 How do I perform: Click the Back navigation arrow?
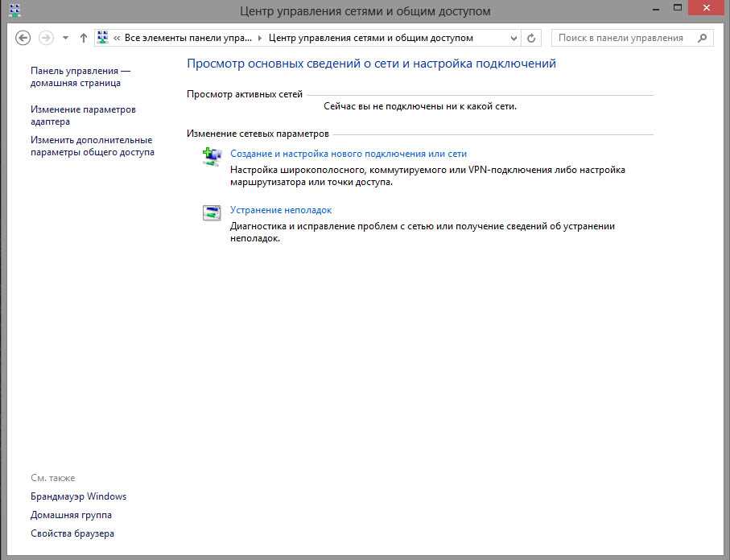[23, 38]
